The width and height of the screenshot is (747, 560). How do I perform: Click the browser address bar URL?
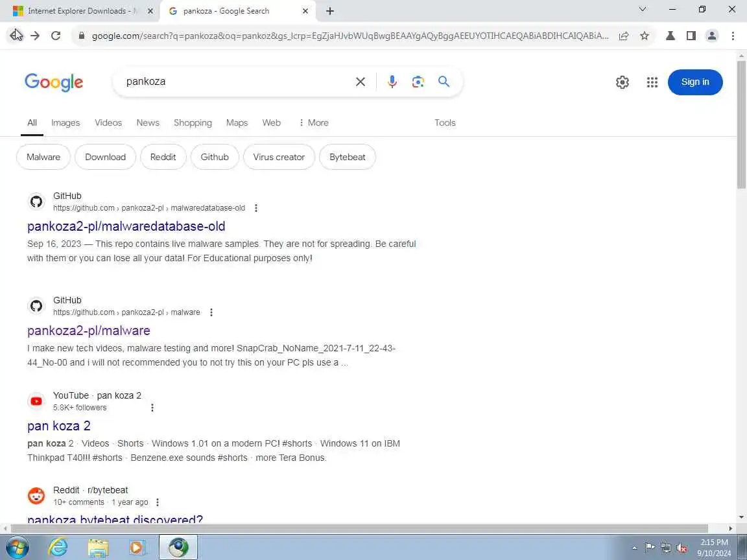tap(350, 36)
